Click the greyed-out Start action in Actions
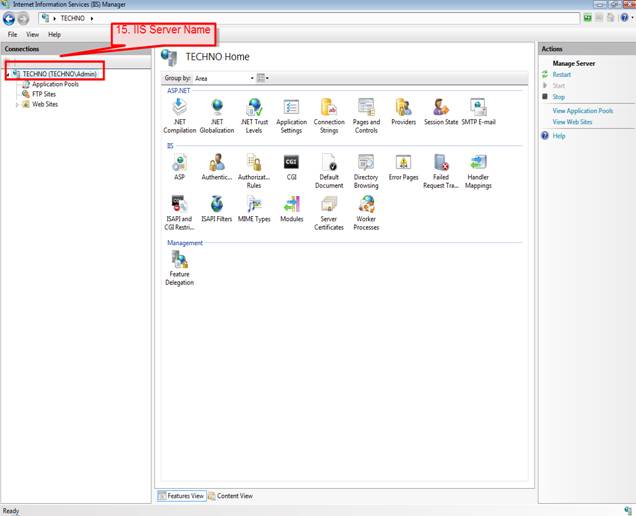636x516 pixels. pyautogui.click(x=559, y=86)
